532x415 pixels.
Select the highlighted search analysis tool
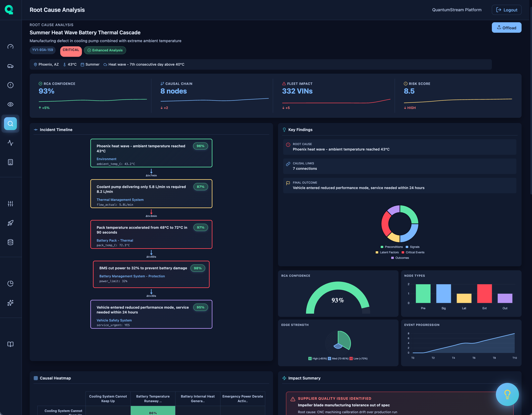tap(10, 123)
